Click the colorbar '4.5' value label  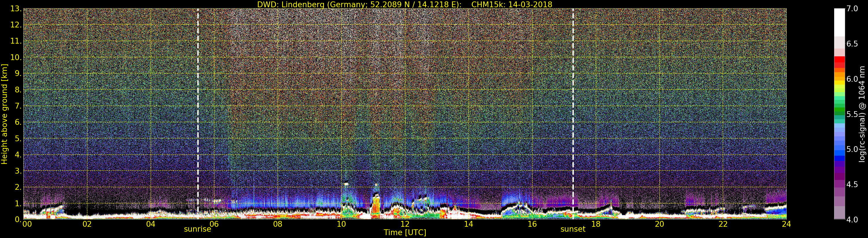[852, 184]
